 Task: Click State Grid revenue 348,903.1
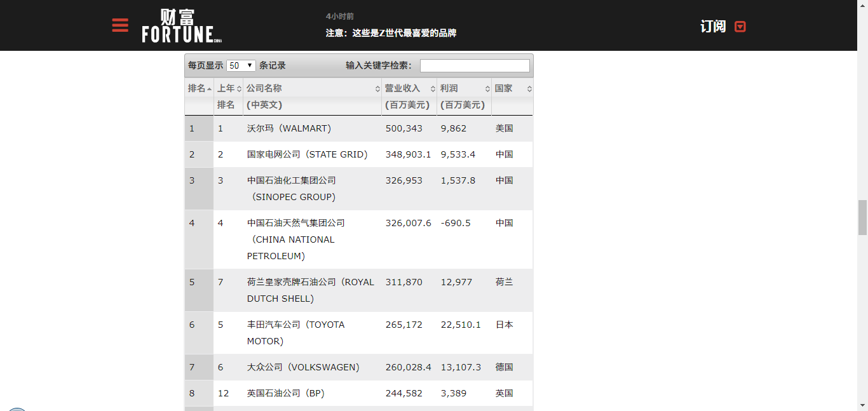409,154
